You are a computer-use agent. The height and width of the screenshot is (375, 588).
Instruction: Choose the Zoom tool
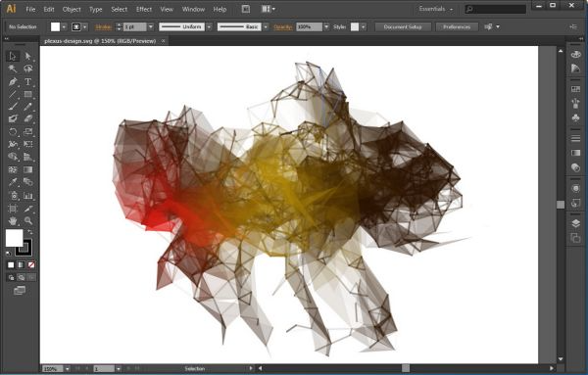point(28,220)
